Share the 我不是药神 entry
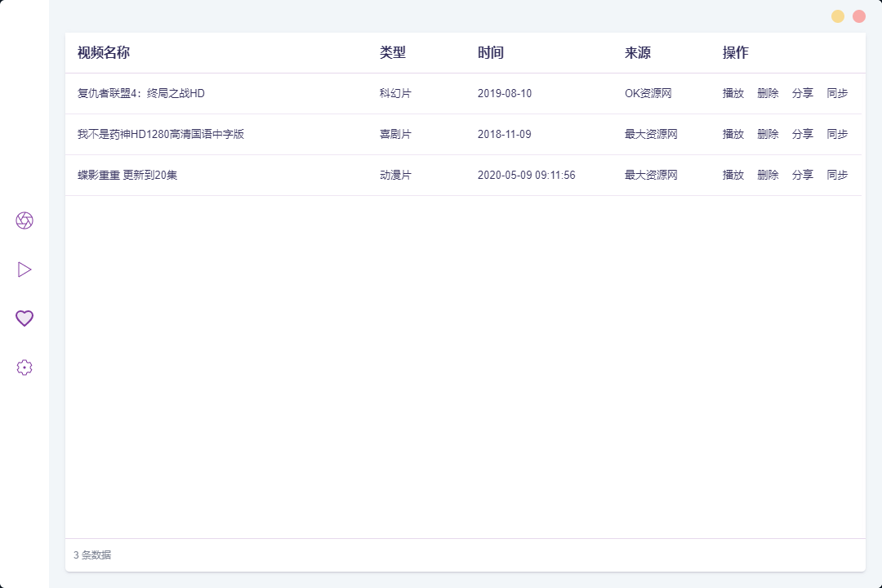The image size is (882, 588). (803, 134)
